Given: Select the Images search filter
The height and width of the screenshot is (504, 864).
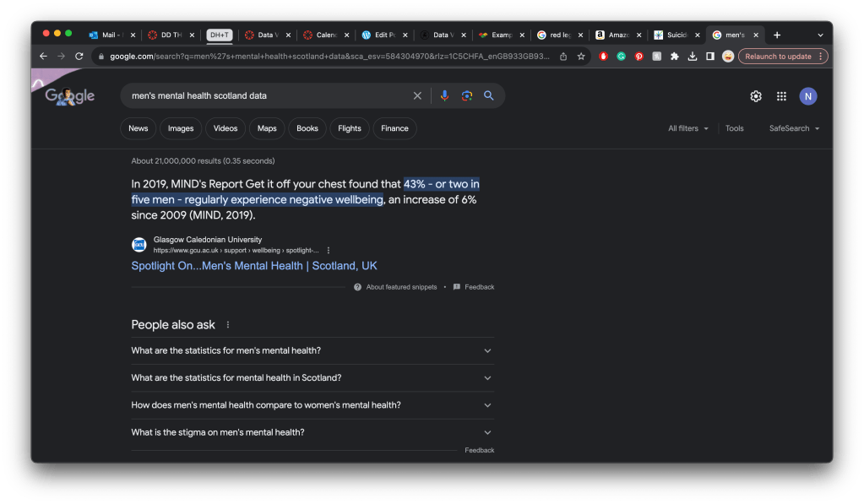Looking at the screenshot, I should tap(181, 128).
